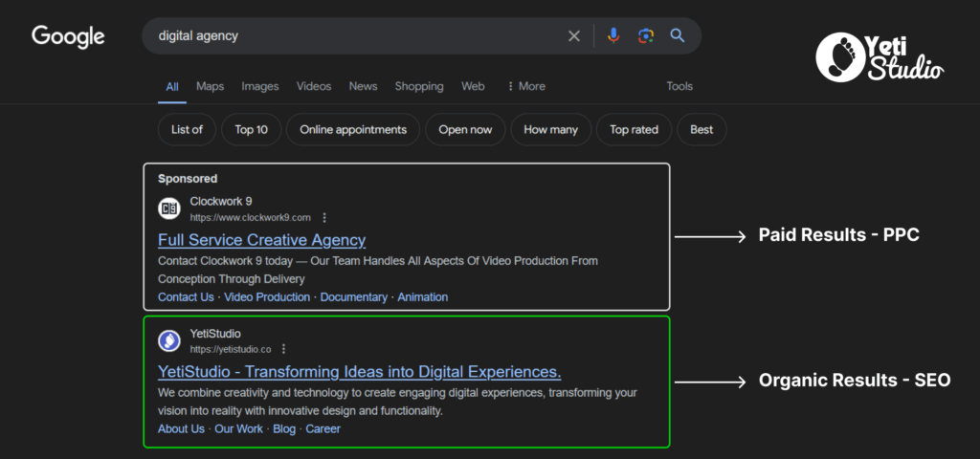Select the 'Open now' chip

tap(465, 130)
